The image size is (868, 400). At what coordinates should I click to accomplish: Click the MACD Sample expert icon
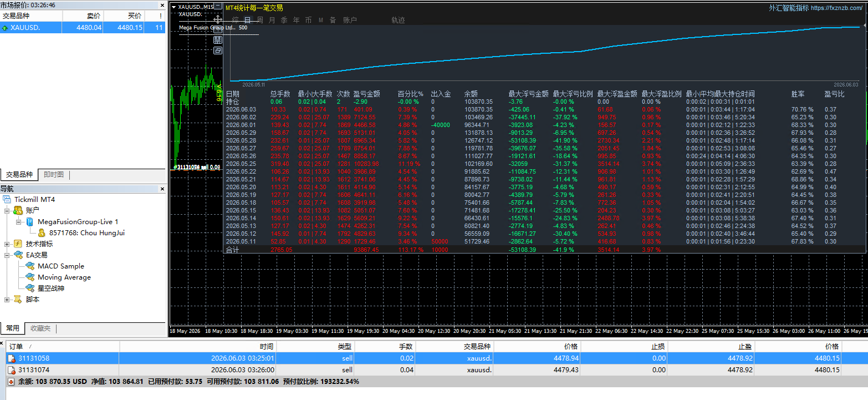tap(30, 266)
